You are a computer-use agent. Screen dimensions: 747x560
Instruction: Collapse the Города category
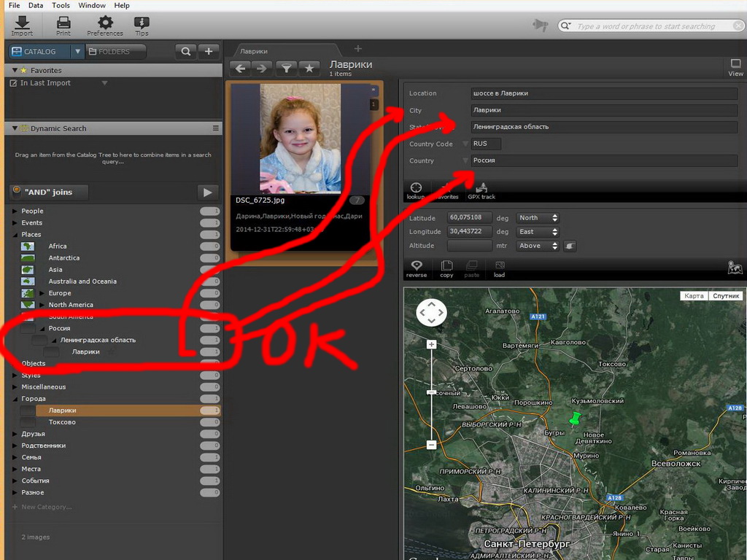click(15, 399)
